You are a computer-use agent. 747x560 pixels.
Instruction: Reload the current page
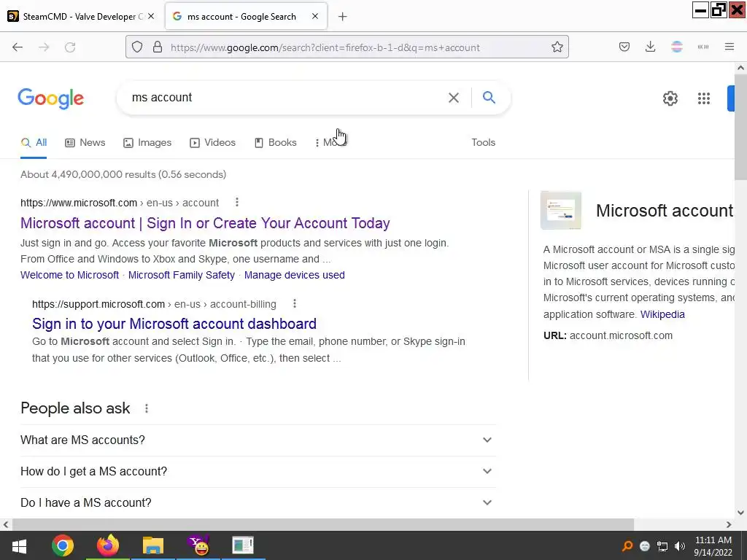[70, 47]
